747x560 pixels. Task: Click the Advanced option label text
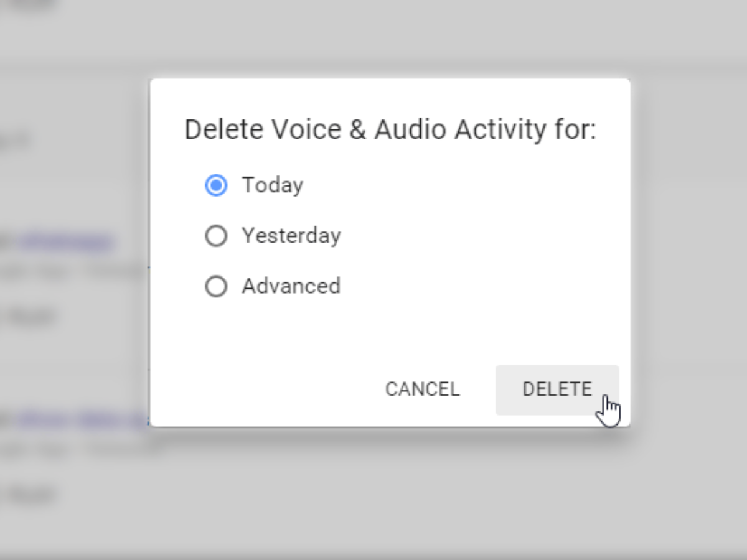pyautogui.click(x=291, y=287)
